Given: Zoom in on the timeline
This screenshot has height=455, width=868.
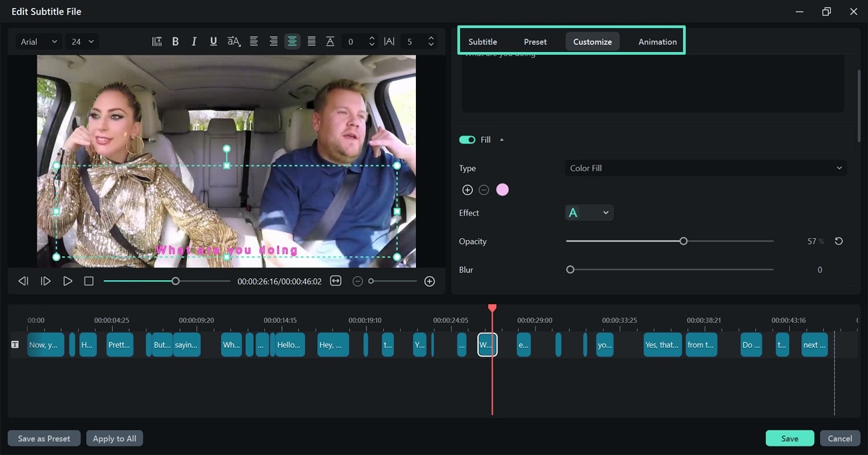Looking at the screenshot, I should 429,281.
